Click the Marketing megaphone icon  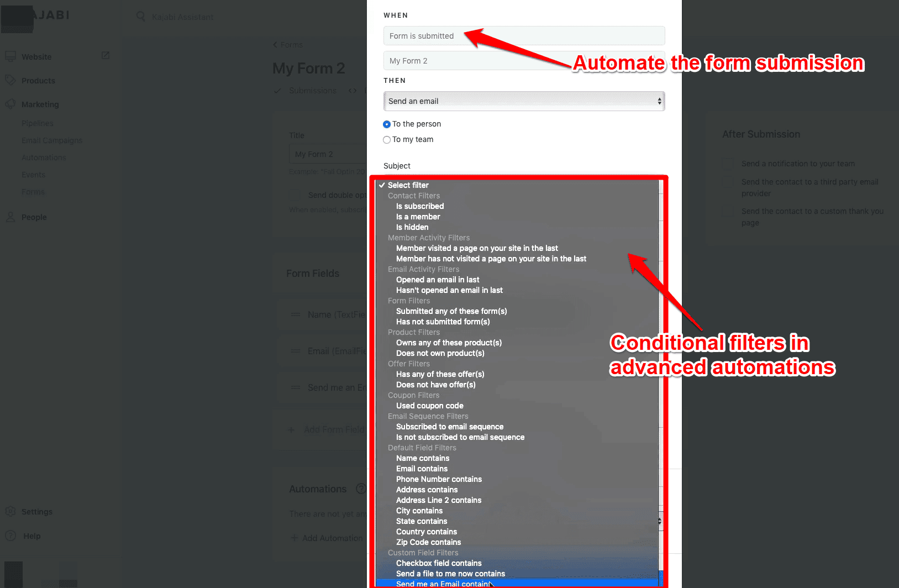[x=10, y=104]
